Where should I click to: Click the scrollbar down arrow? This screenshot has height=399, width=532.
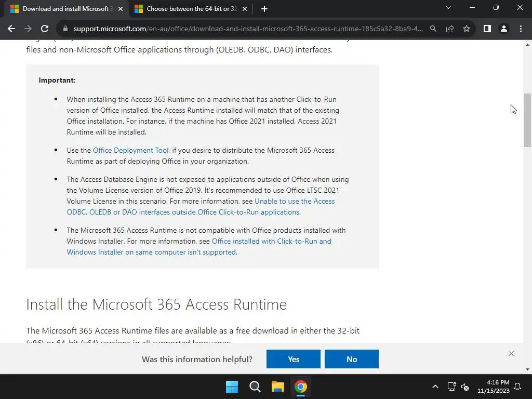527,369
